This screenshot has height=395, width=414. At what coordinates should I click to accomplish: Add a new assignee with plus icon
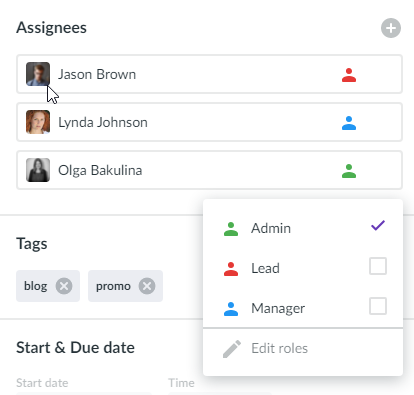click(x=391, y=28)
